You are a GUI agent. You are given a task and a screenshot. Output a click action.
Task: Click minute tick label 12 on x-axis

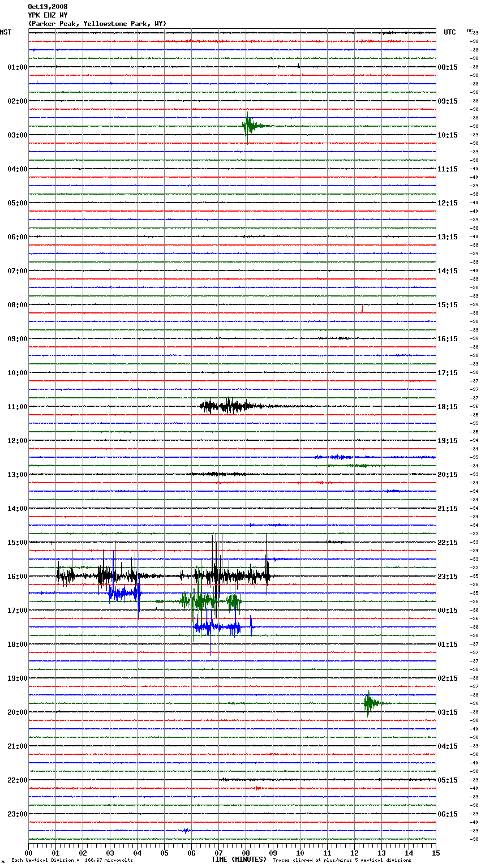(354, 853)
